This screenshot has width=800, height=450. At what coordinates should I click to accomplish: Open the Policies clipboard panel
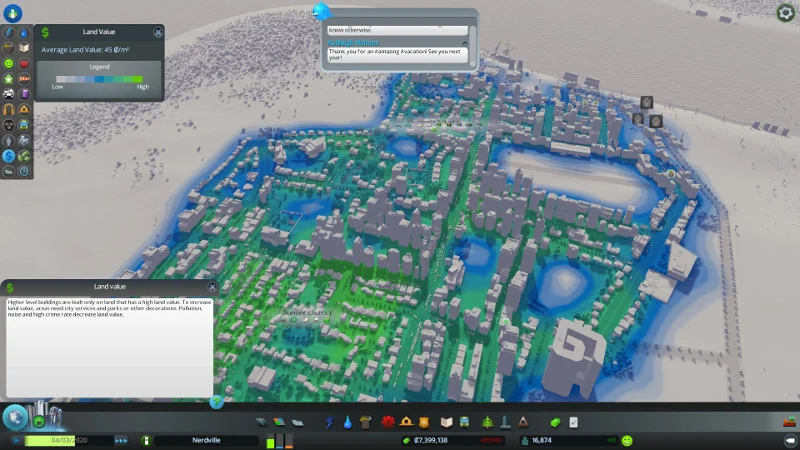pos(573,422)
